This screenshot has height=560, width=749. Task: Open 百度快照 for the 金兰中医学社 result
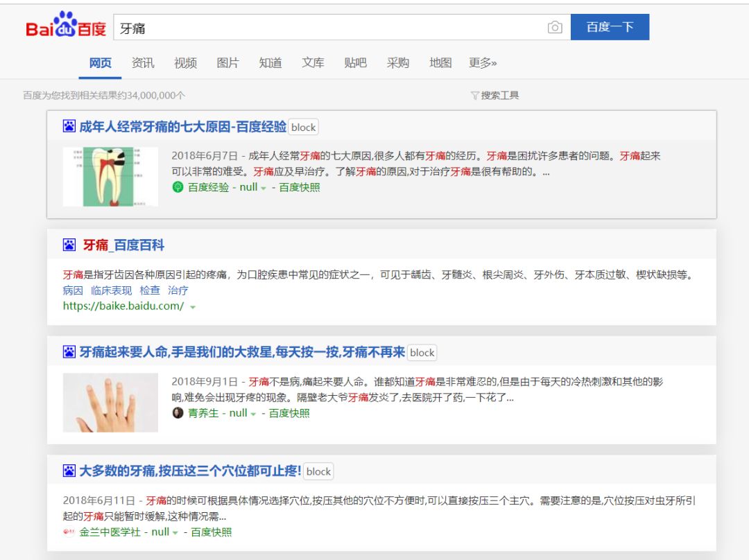click(x=211, y=532)
